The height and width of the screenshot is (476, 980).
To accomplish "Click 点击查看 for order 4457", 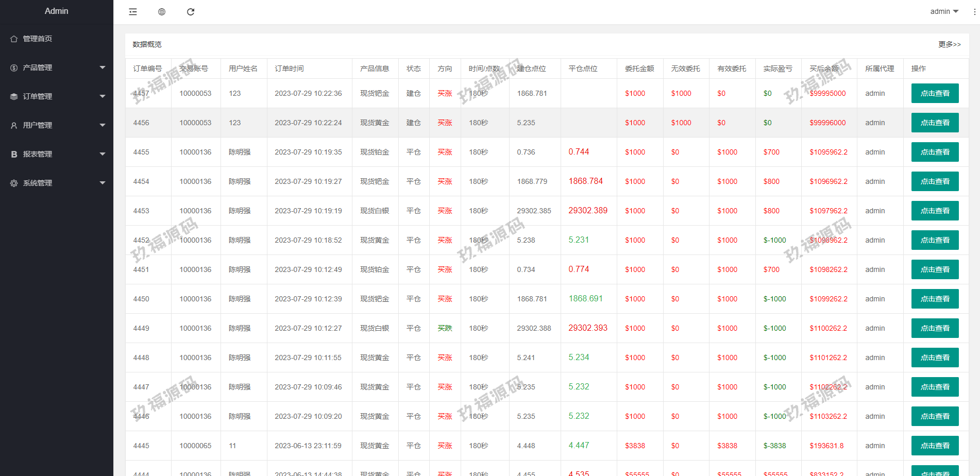I will (935, 93).
